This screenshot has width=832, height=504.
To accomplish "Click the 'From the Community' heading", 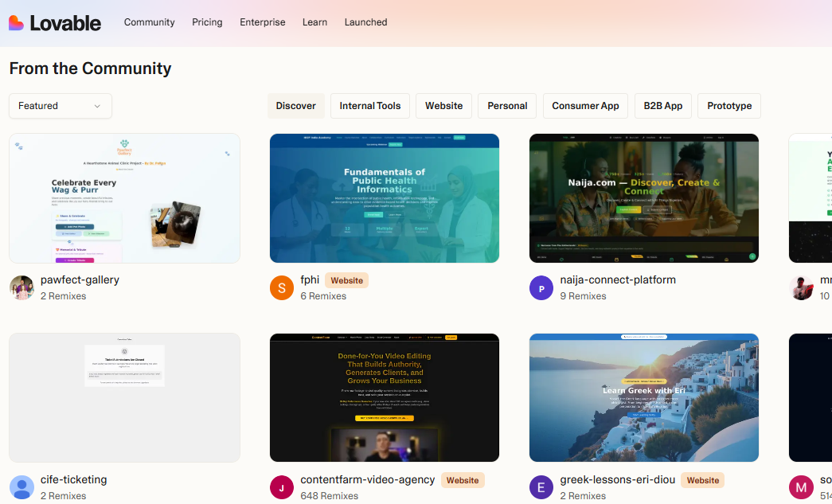I will pos(90,68).
